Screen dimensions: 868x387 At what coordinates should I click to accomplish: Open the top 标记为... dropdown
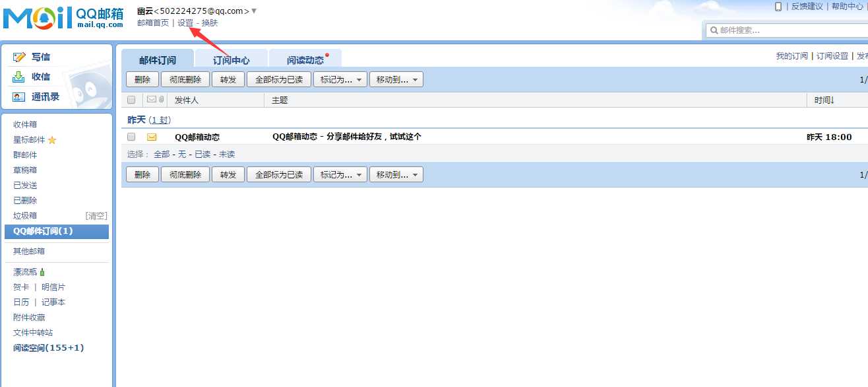pyautogui.click(x=340, y=80)
